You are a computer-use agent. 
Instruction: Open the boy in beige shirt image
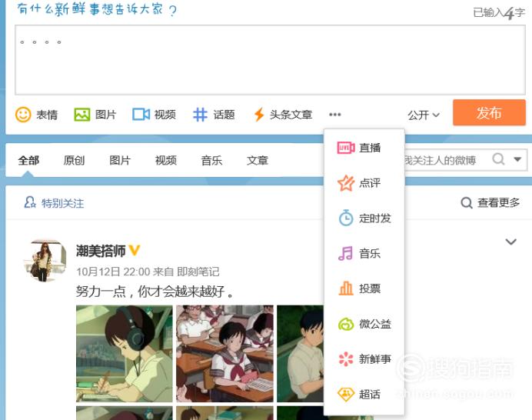point(301,353)
